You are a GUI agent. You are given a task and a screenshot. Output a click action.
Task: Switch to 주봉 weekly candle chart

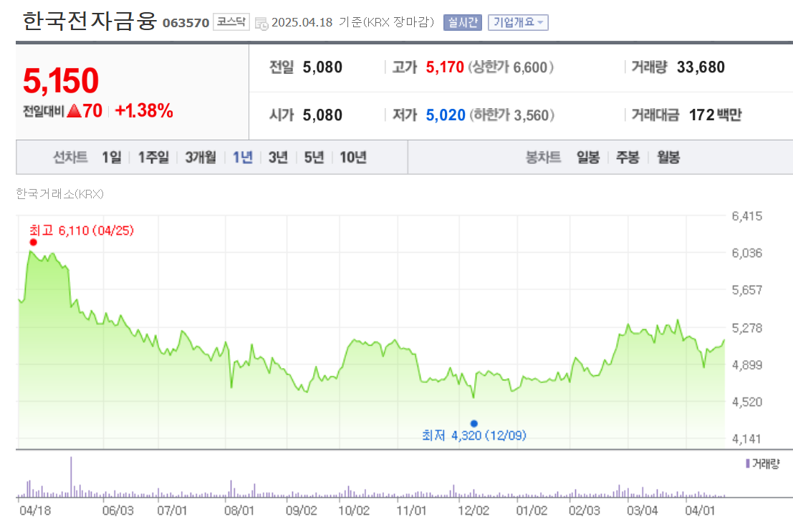(628, 158)
